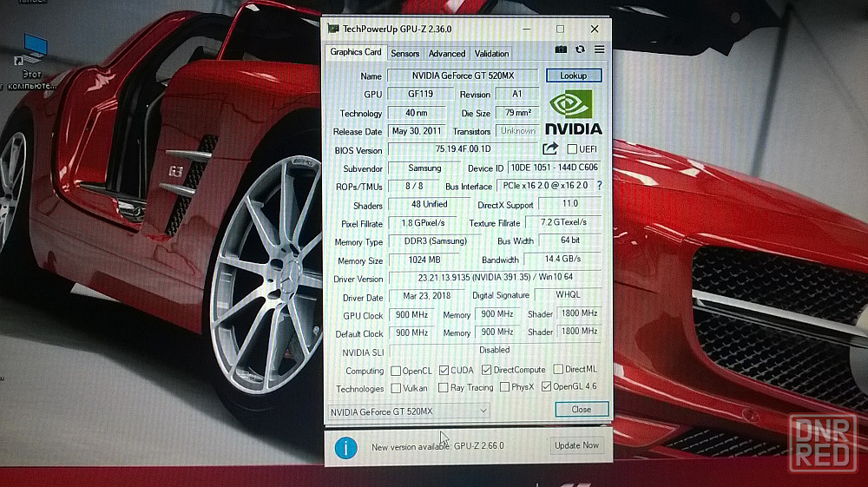Take a screenshot with the camera icon
Screen dimensions: 868x487
coord(561,49)
